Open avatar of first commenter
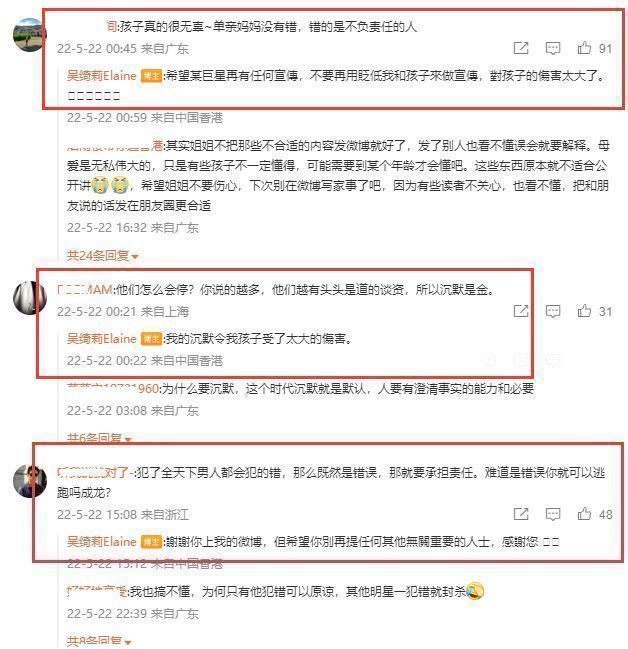The image size is (628, 649). 29,35
